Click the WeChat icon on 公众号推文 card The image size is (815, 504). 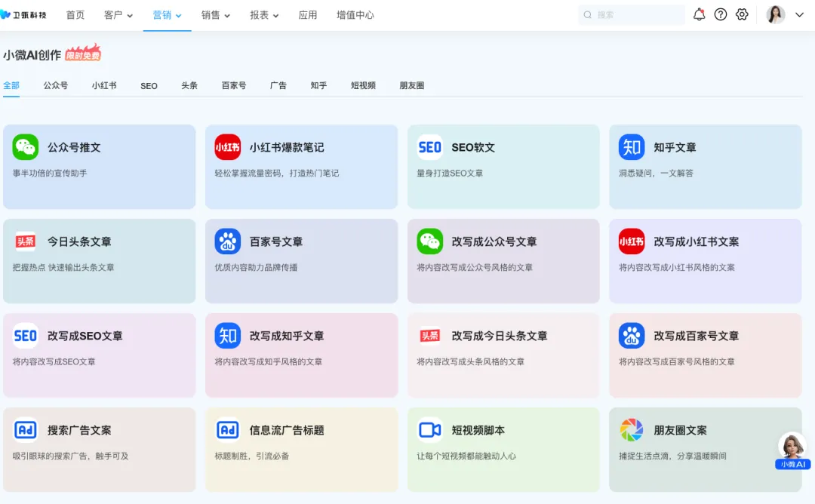(x=26, y=147)
